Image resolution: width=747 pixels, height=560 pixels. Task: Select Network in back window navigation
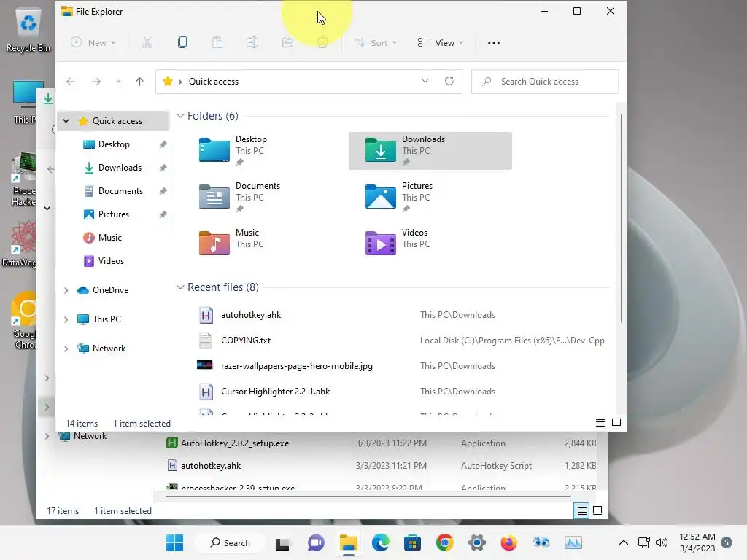coord(90,436)
